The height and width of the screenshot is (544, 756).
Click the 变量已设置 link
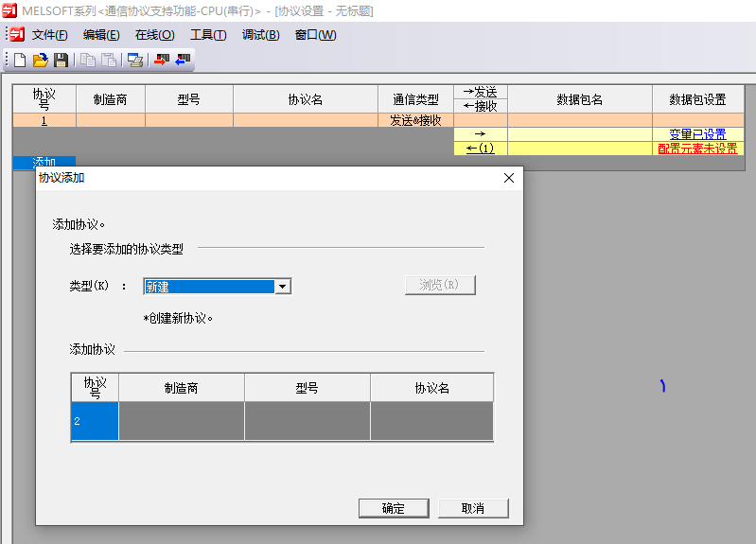(x=697, y=134)
